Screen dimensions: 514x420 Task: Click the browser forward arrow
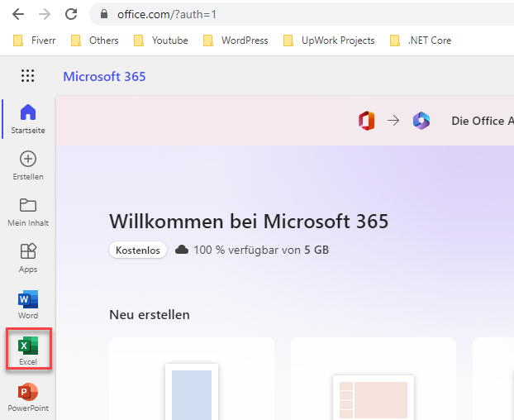pos(45,14)
